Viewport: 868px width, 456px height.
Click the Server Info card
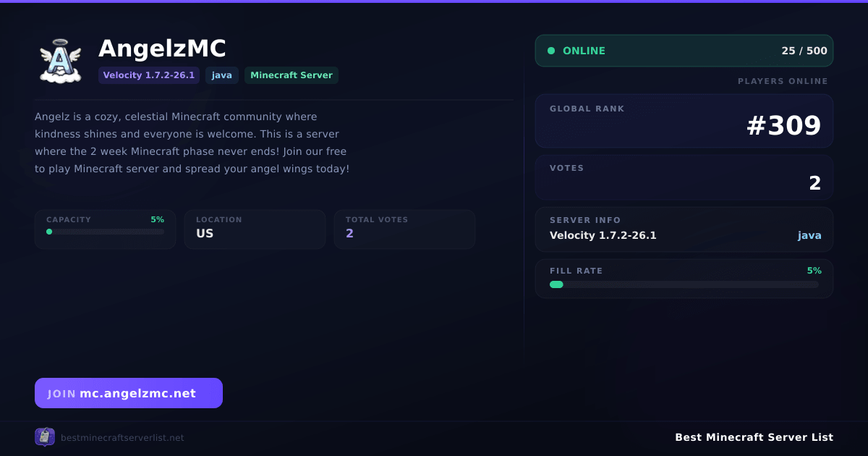coord(684,229)
